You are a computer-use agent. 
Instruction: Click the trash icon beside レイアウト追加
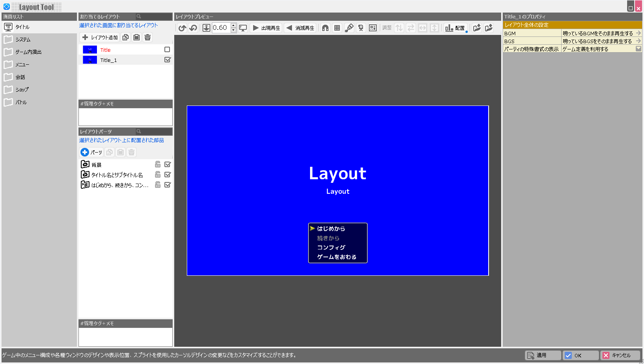[x=148, y=38]
